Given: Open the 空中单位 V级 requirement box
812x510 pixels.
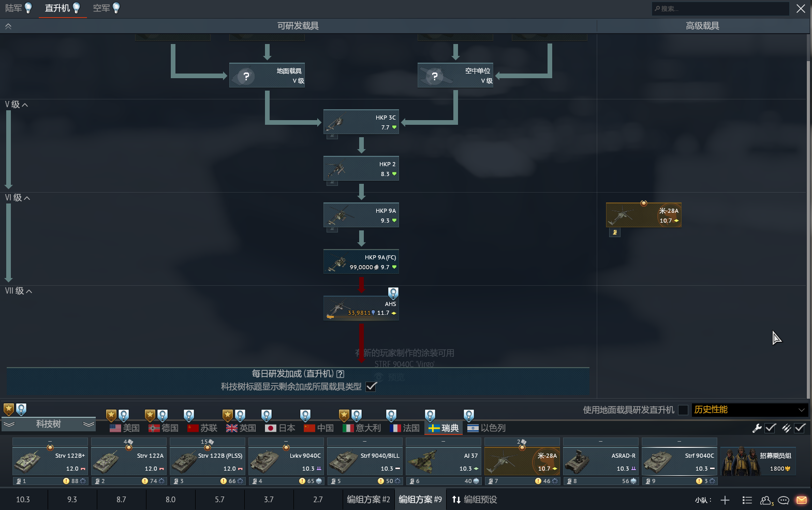Looking at the screenshot, I should pos(455,76).
